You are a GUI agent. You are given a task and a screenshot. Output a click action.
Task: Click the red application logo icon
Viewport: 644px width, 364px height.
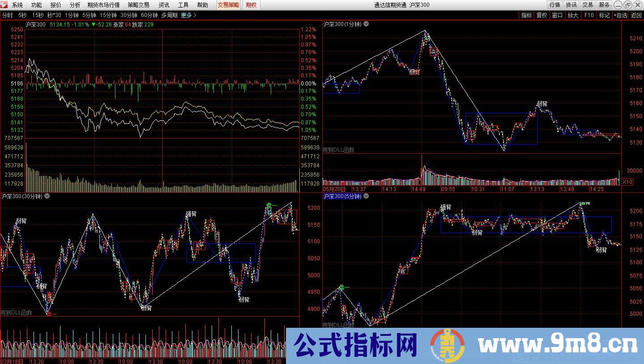point(4,5)
